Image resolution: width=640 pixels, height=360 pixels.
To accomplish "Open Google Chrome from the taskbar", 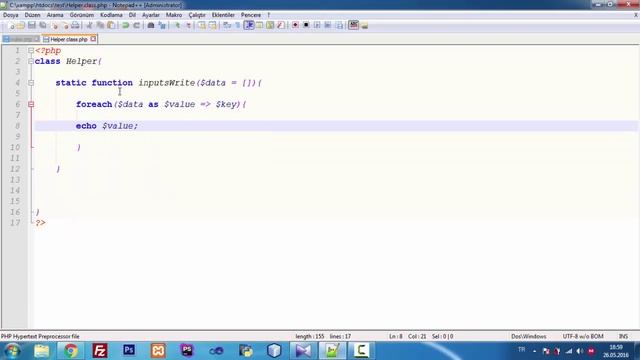I will tap(71, 351).
